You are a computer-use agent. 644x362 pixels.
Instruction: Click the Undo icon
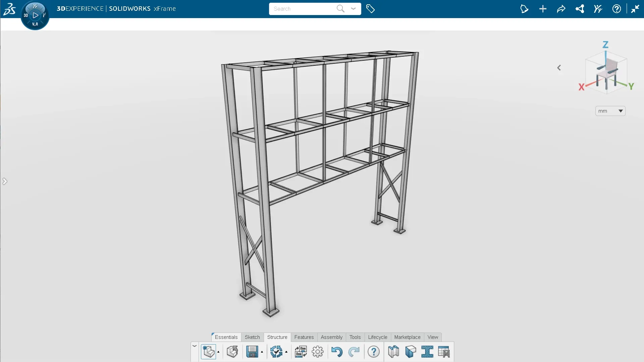pos(337,352)
